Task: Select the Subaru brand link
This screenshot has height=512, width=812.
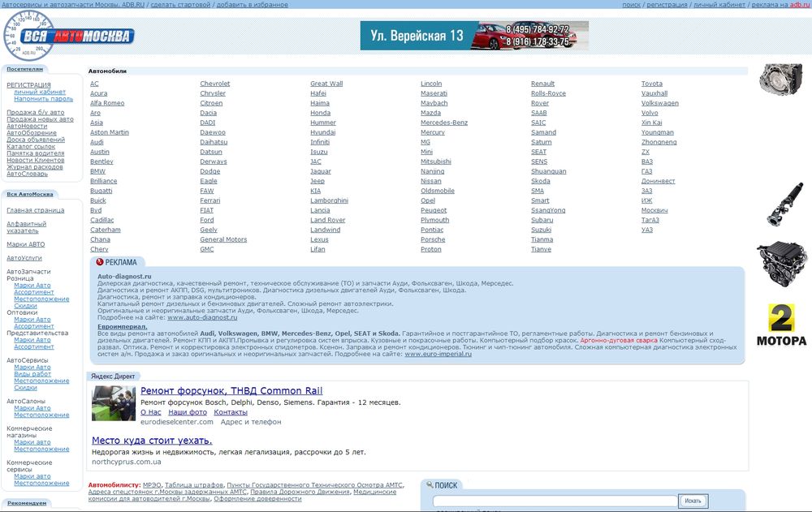Action: pyautogui.click(x=542, y=220)
